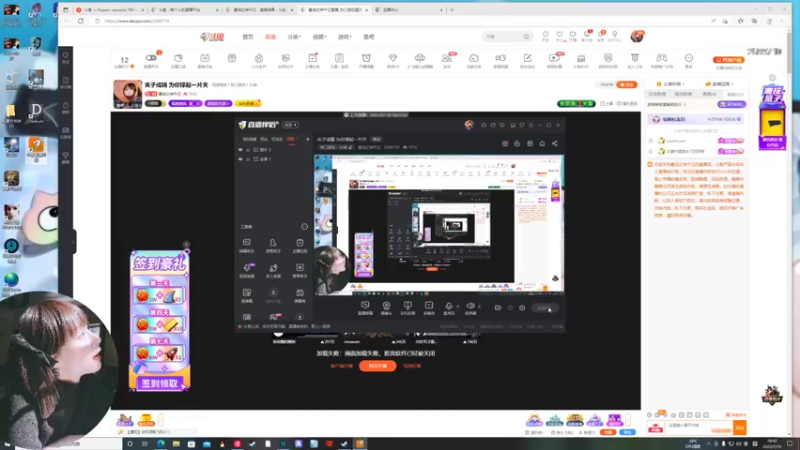The height and width of the screenshot is (450, 800).
Task: Click the camera icon in companion bottom bar
Action: click(x=386, y=306)
